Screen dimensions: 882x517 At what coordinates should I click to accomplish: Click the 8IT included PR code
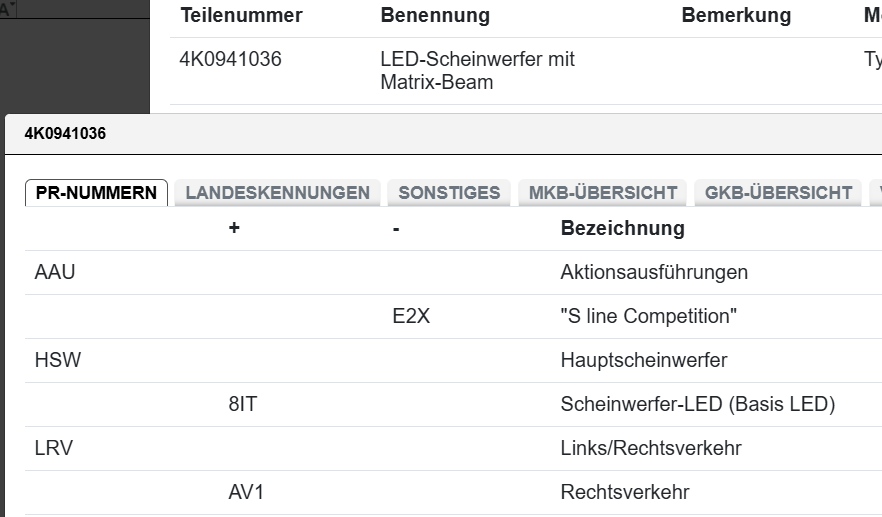coord(245,404)
